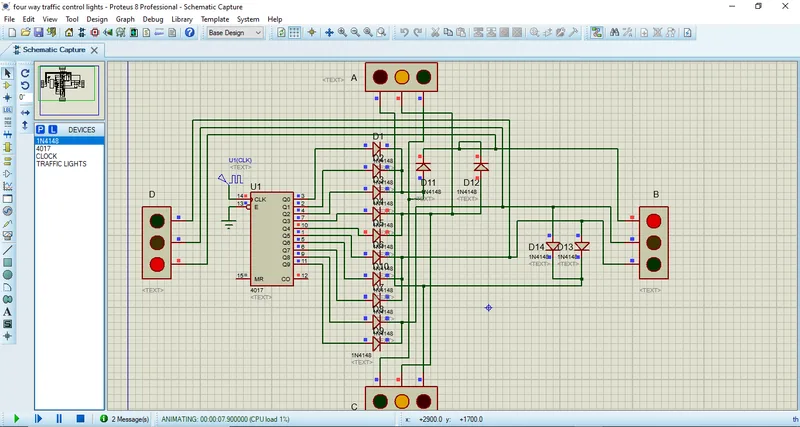Click the U1(CLK) clock generator symbol
800x427 pixels.
(231, 180)
